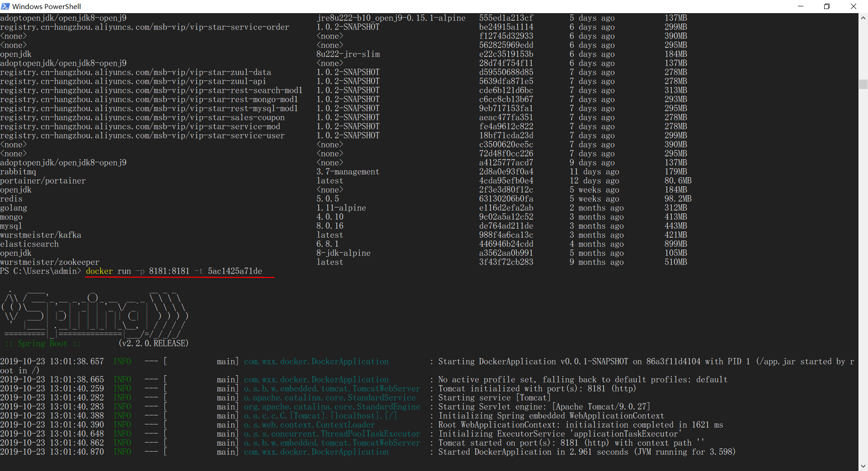Click the ':: Spring Boot ::' label

click(43, 344)
